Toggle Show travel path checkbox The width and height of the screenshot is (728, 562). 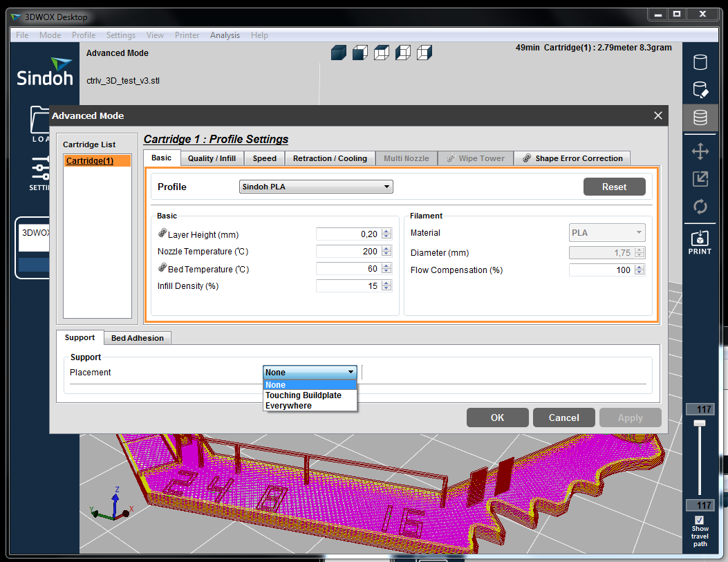[699, 521]
